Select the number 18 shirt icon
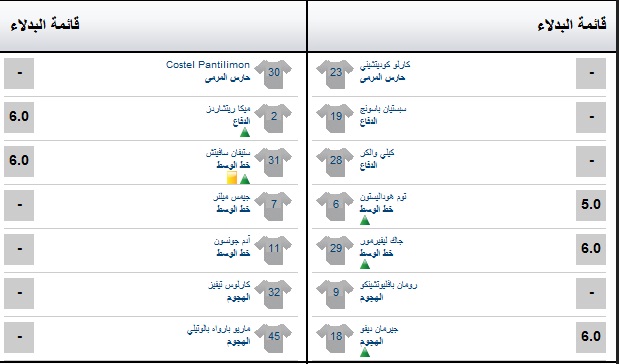619x364 pixels. tap(335, 338)
